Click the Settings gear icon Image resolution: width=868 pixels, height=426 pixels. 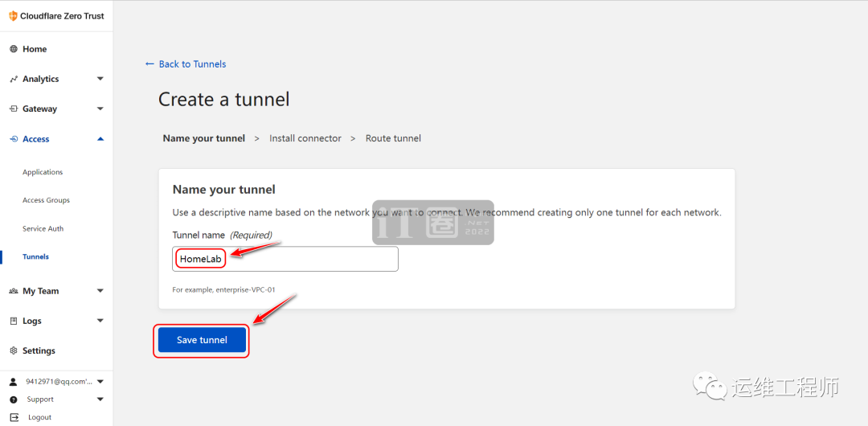(14, 350)
